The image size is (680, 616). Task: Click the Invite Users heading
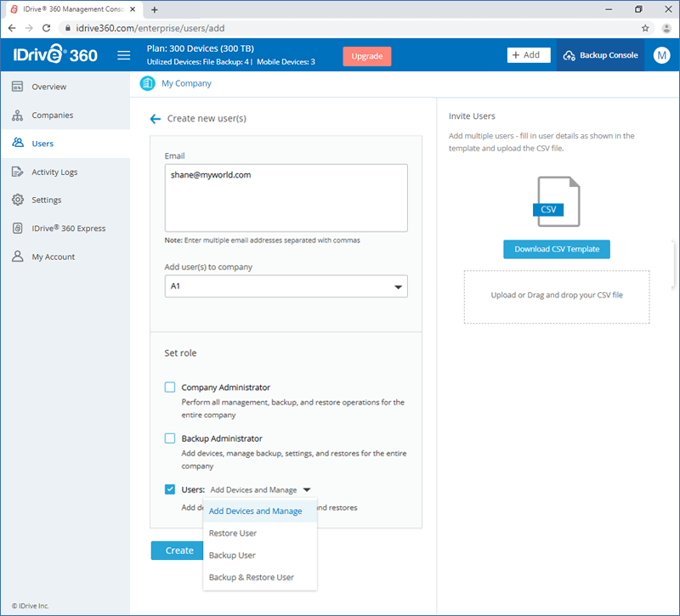tap(472, 116)
